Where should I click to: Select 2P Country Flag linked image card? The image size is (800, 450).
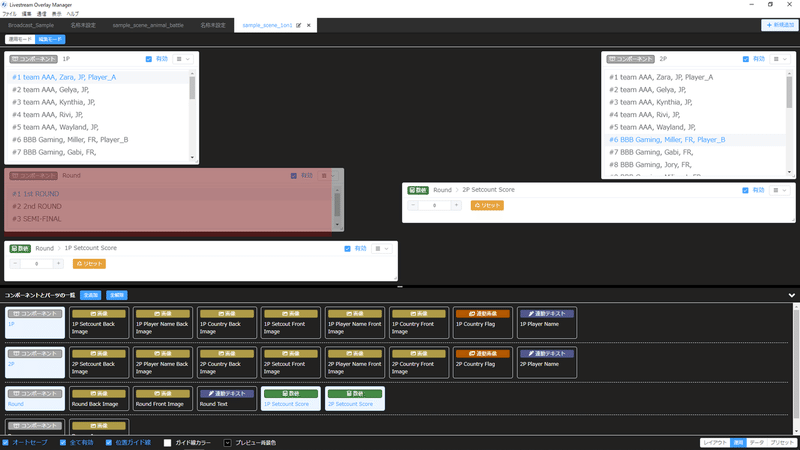tap(483, 363)
